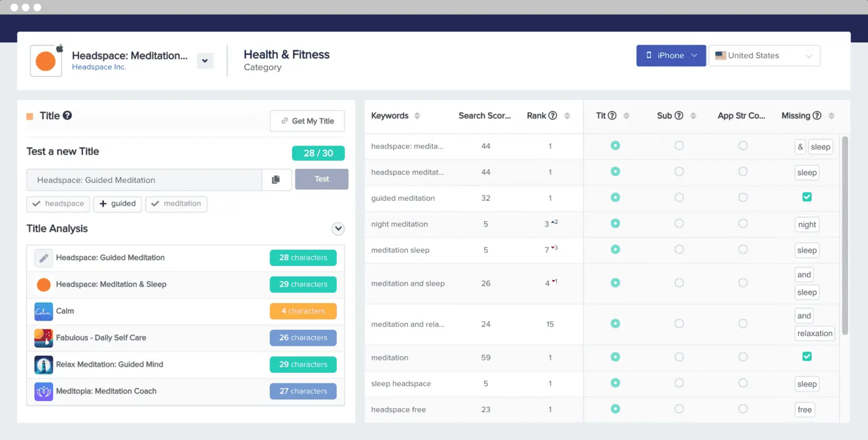Select Subtitle radio for night meditation row
The width and height of the screenshot is (868, 440).
(x=679, y=223)
